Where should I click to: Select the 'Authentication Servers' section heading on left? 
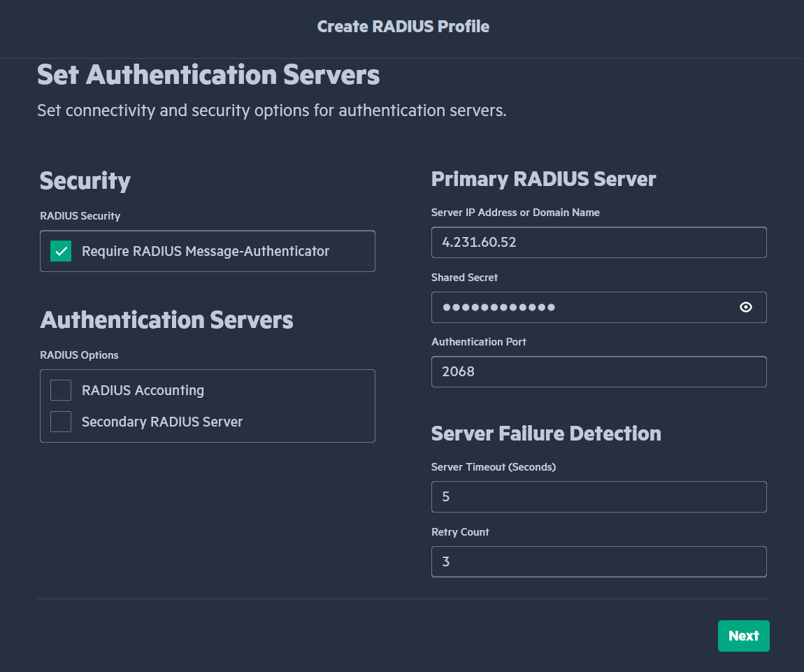(166, 320)
